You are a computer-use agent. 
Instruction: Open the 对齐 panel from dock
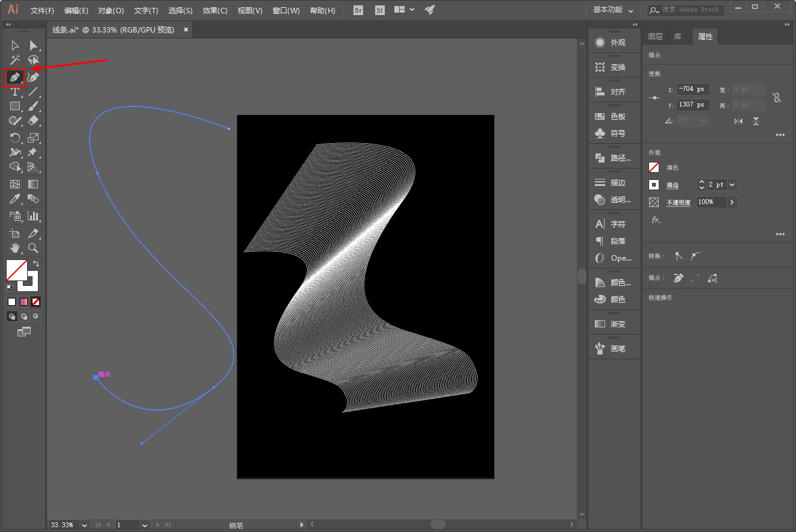click(614, 92)
